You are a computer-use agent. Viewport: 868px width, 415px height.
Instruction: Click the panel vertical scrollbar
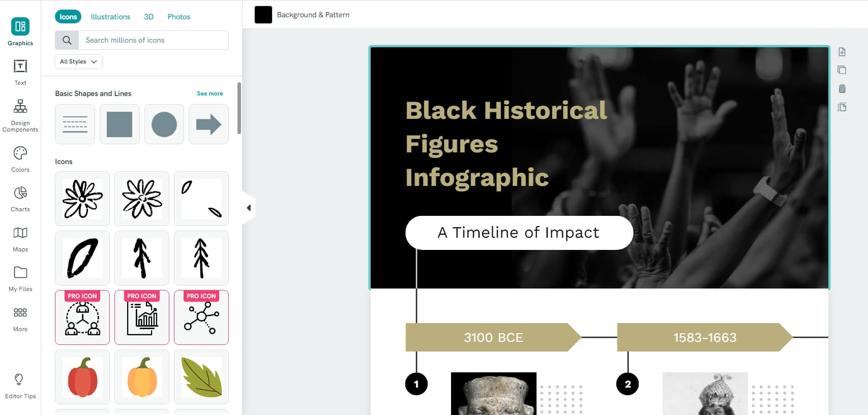(x=240, y=108)
